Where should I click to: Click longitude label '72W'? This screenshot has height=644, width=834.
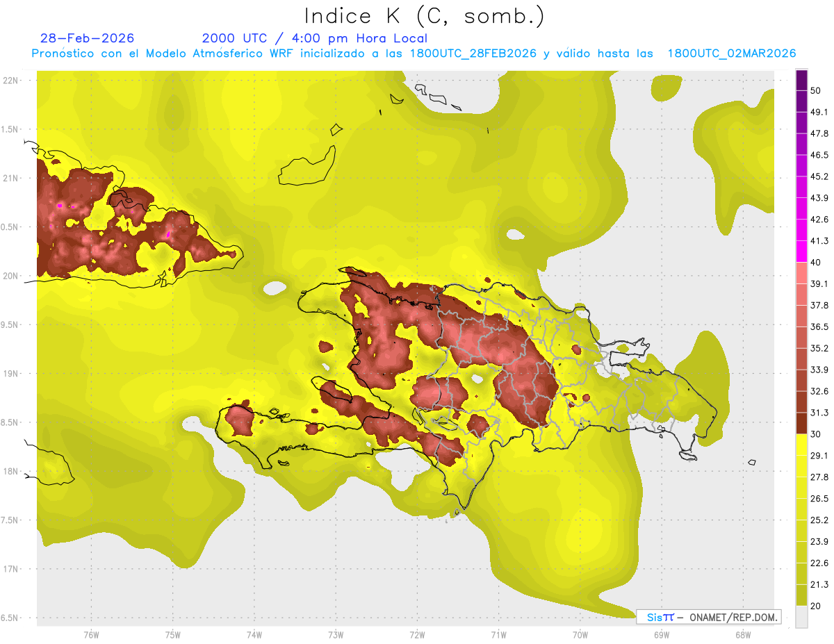pos(417,635)
